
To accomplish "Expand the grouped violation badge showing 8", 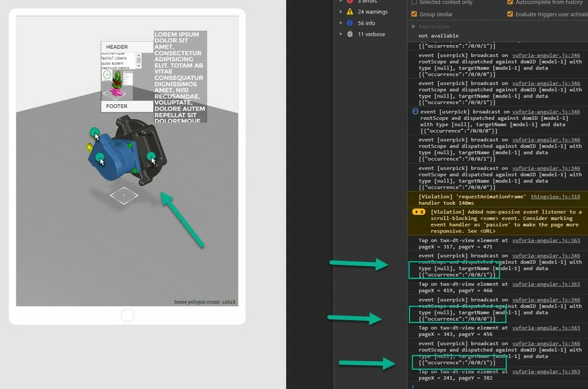I will click(418, 212).
